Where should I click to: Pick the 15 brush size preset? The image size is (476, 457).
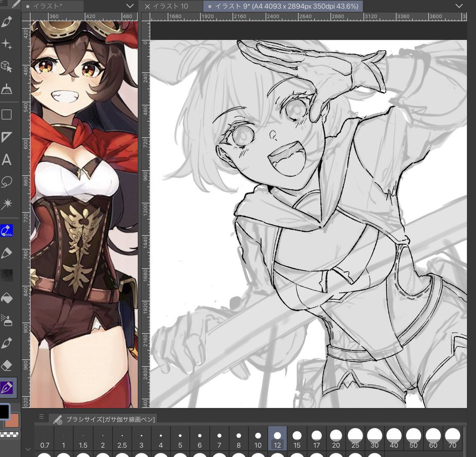pos(297,439)
